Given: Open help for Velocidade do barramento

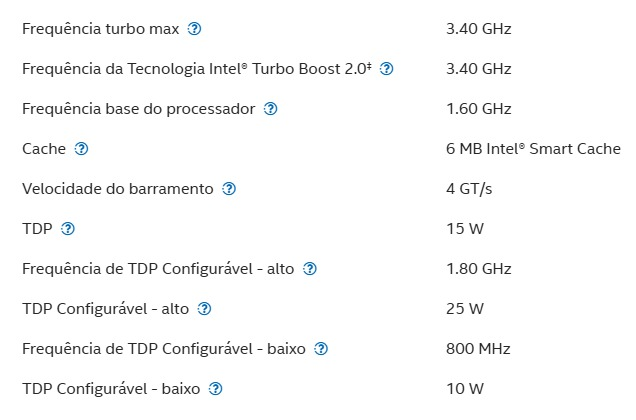Looking at the screenshot, I should point(229,189).
